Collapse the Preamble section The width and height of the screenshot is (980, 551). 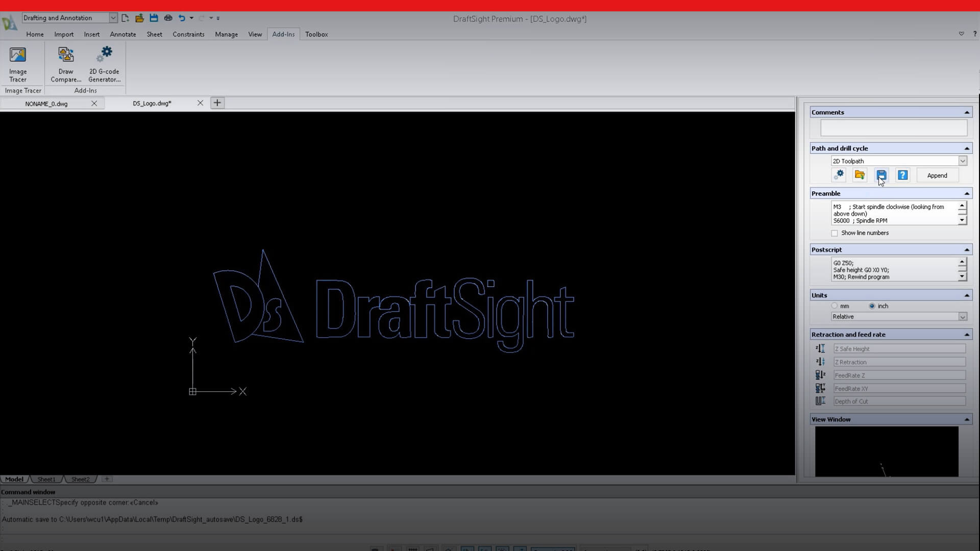(x=967, y=193)
